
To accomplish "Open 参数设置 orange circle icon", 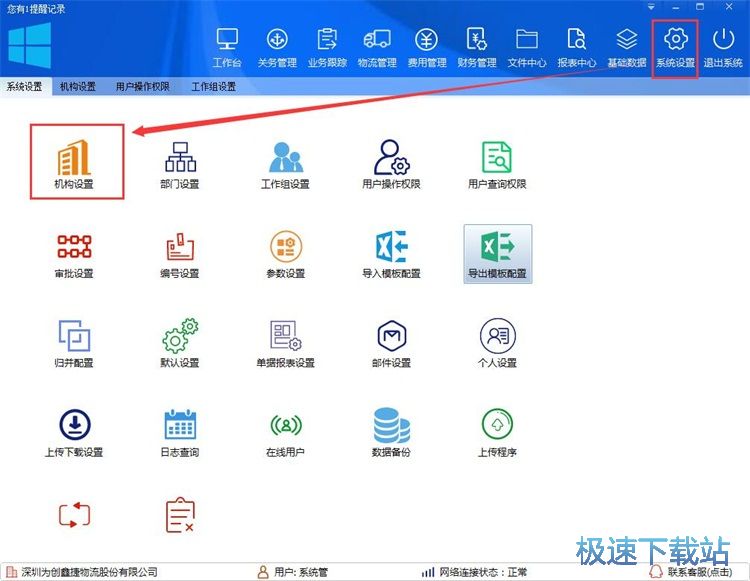I will tap(286, 255).
